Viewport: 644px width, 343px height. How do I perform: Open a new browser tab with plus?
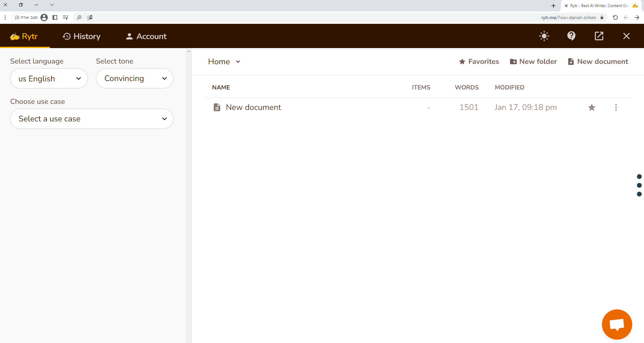(553, 6)
